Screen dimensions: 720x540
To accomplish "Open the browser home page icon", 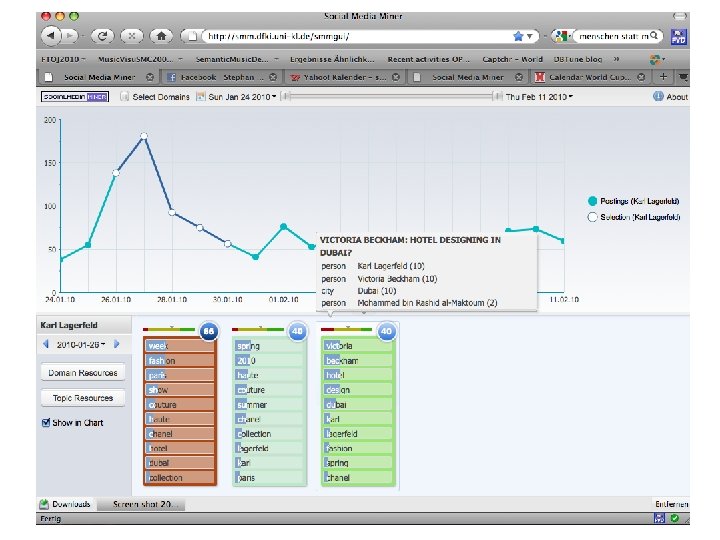I will click(x=161, y=35).
